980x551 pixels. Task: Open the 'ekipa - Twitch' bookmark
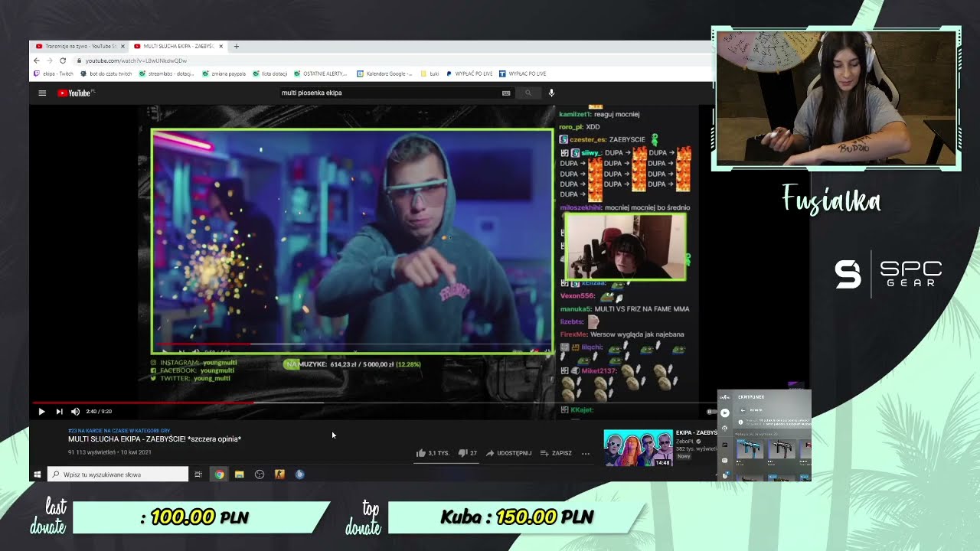(x=54, y=73)
